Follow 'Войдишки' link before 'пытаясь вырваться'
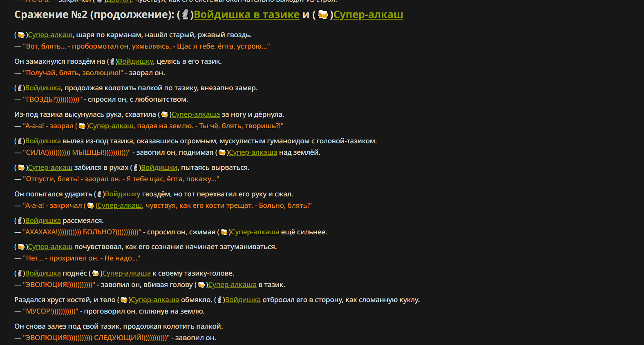Image resolution: width=644 pixels, height=345 pixels. [x=159, y=168]
